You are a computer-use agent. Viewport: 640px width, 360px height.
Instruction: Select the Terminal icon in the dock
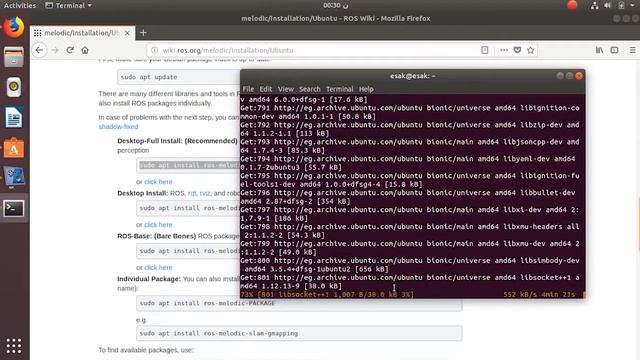[14, 209]
